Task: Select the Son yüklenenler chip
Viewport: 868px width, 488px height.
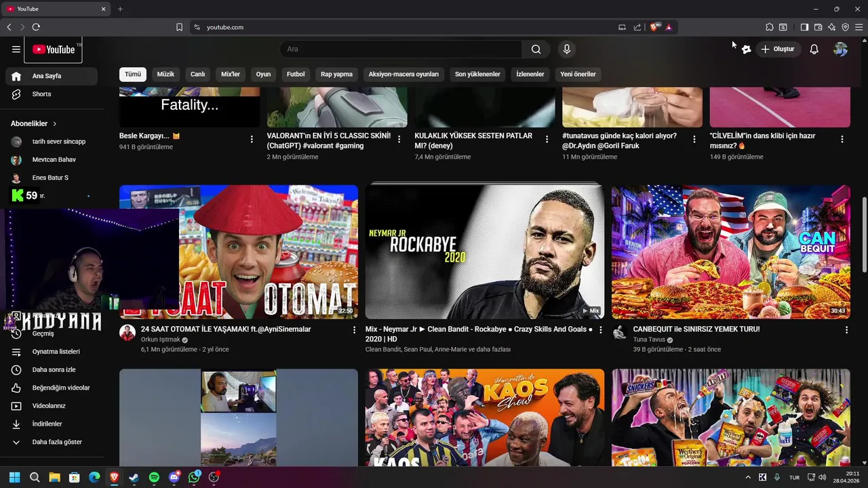Action: pos(477,74)
